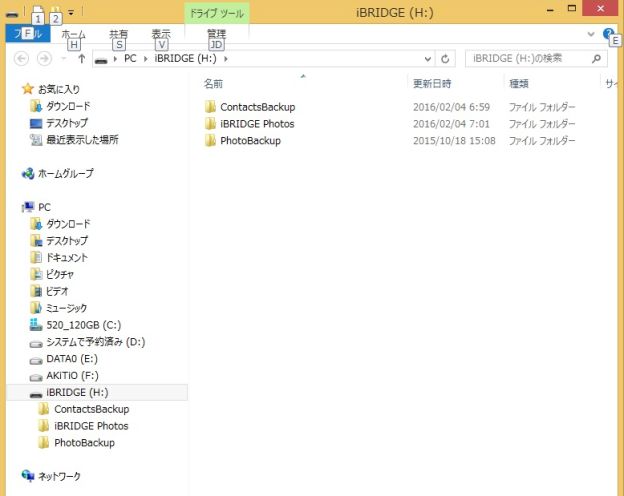Open ドキュメント folder in navigation pane

(66, 258)
